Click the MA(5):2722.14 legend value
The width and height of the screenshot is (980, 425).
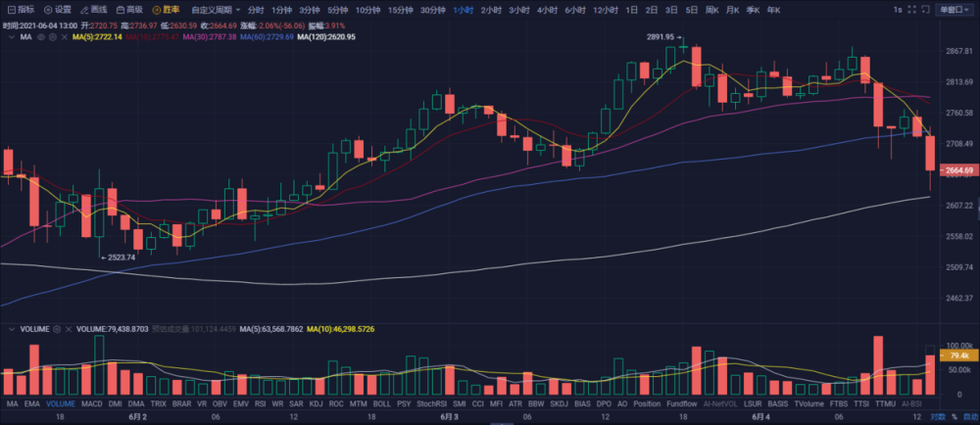[x=97, y=37]
